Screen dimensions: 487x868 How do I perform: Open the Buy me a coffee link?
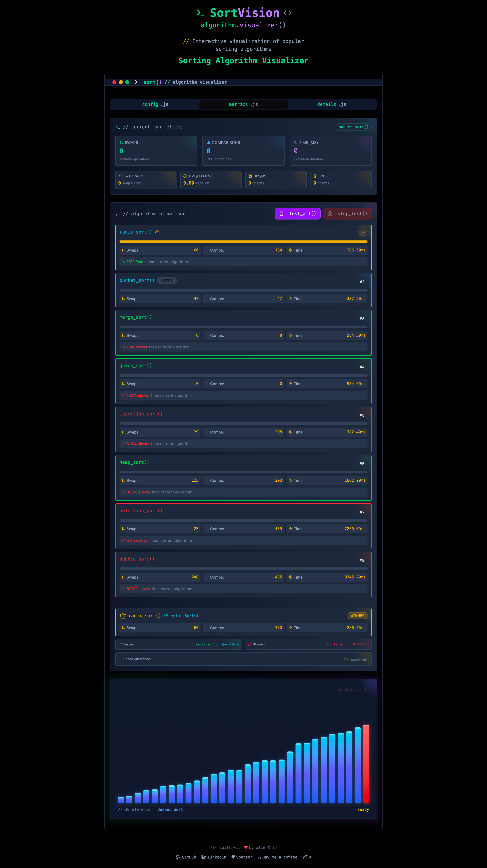pyautogui.click(x=277, y=857)
